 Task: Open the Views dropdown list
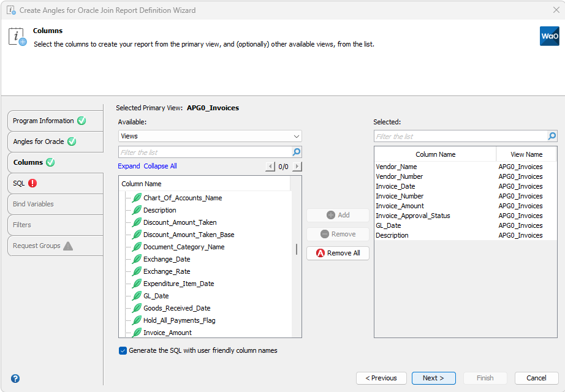click(210, 136)
